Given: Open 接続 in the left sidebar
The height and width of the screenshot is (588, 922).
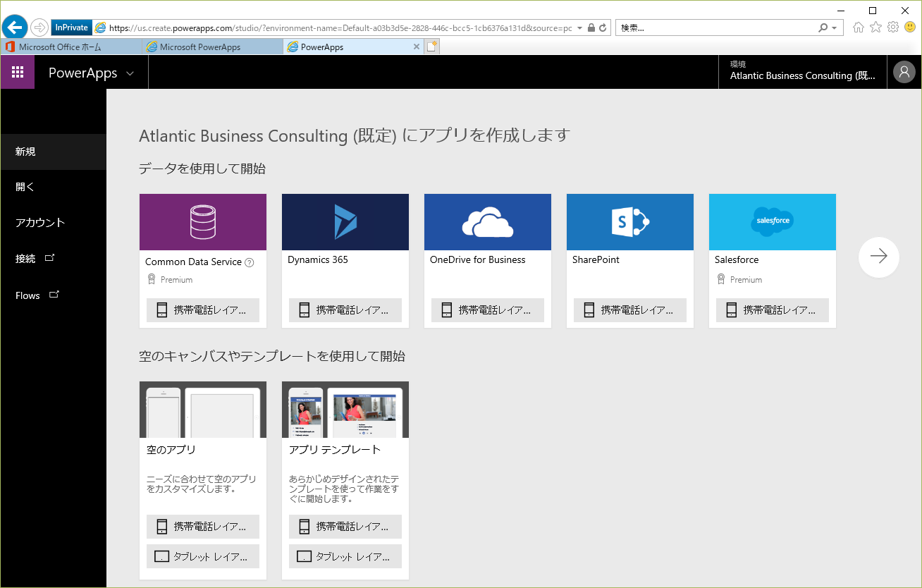Looking at the screenshot, I should 54,259.
